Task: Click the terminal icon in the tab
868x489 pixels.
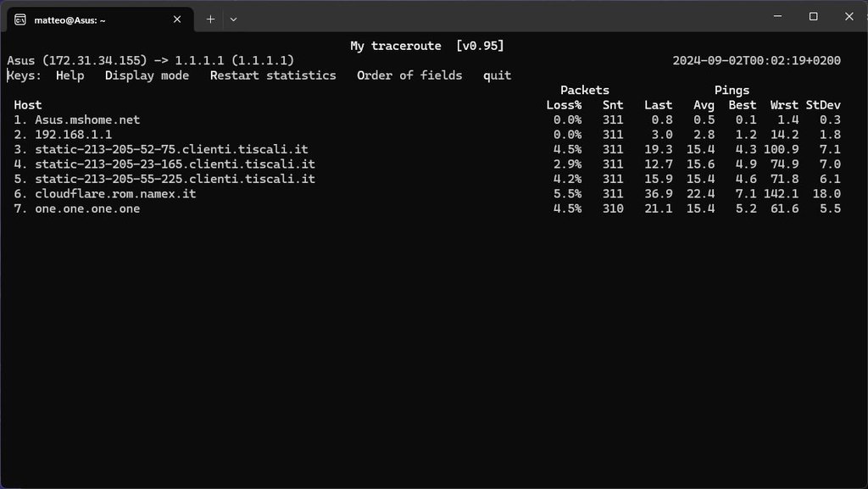Action: 20,19
